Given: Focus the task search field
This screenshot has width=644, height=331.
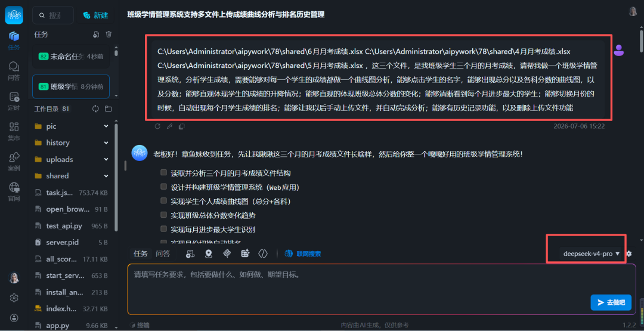Looking at the screenshot, I should 53,15.
